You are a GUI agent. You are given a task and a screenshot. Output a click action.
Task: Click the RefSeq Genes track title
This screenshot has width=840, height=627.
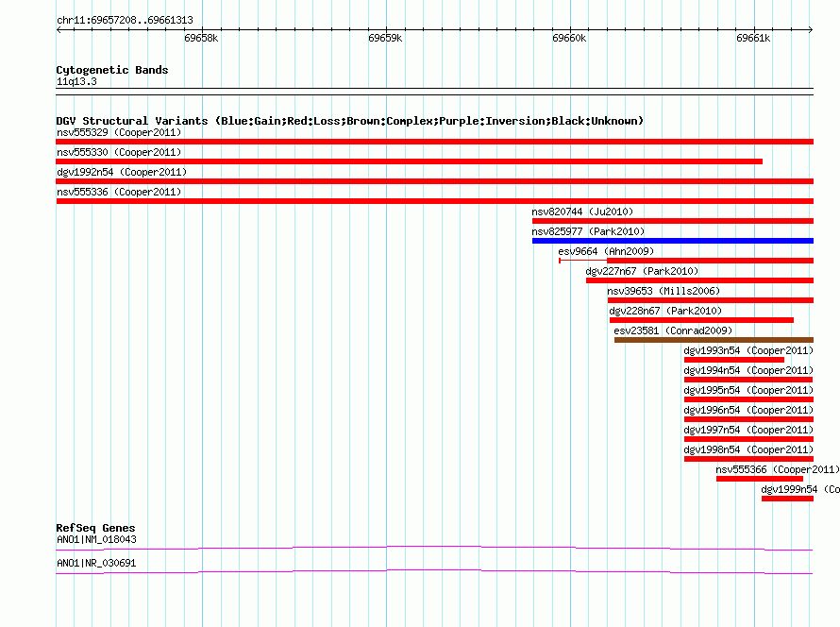pyautogui.click(x=95, y=528)
